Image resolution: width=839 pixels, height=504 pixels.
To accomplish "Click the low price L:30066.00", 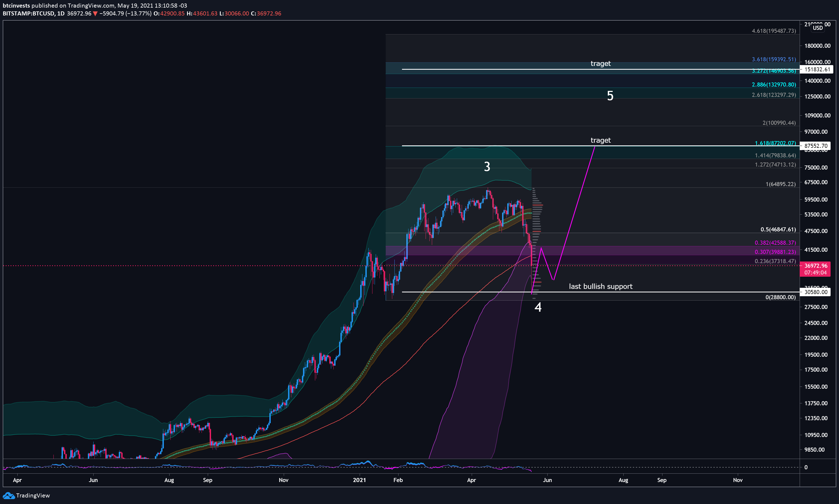I will (234, 14).
